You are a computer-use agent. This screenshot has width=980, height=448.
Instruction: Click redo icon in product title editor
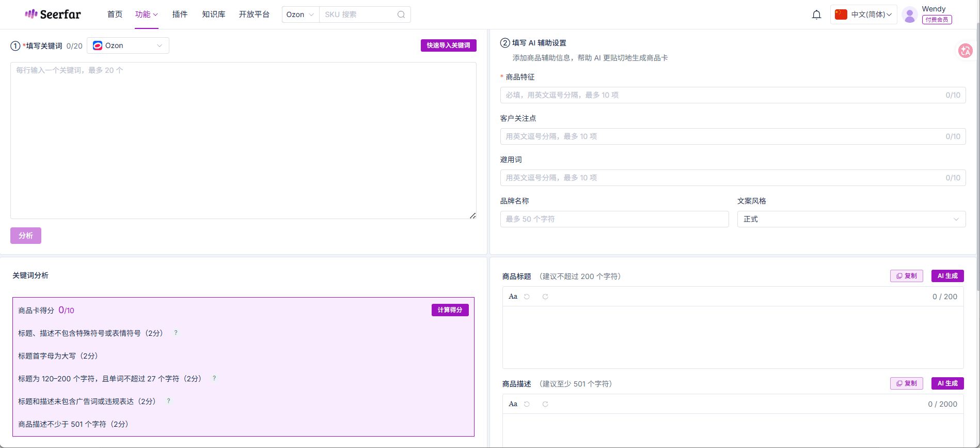tap(545, 297)
